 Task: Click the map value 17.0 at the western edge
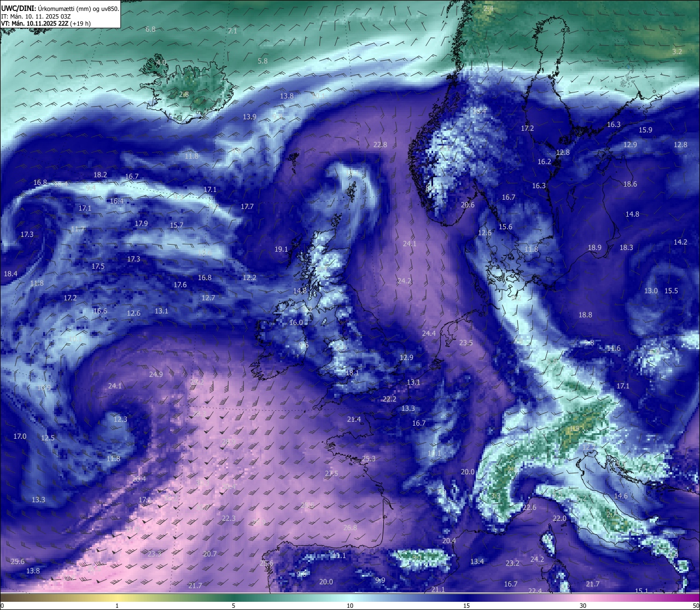tap(20, 437)
